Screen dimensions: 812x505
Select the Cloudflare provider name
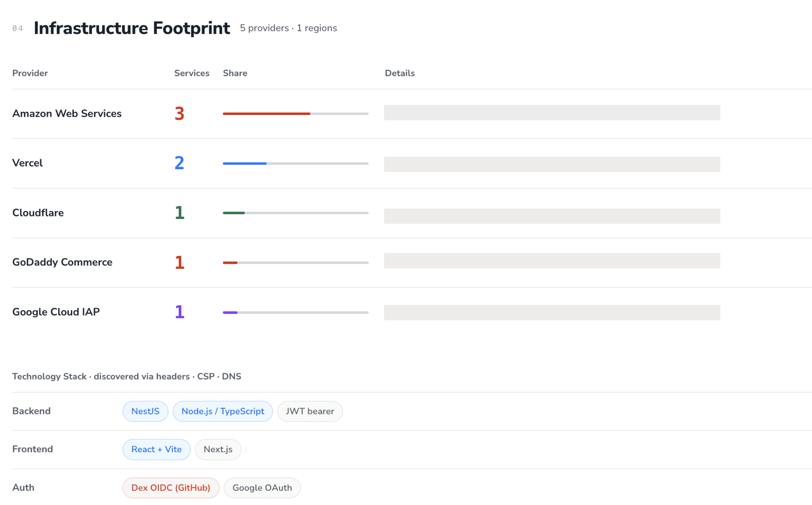tap(38, 213)
